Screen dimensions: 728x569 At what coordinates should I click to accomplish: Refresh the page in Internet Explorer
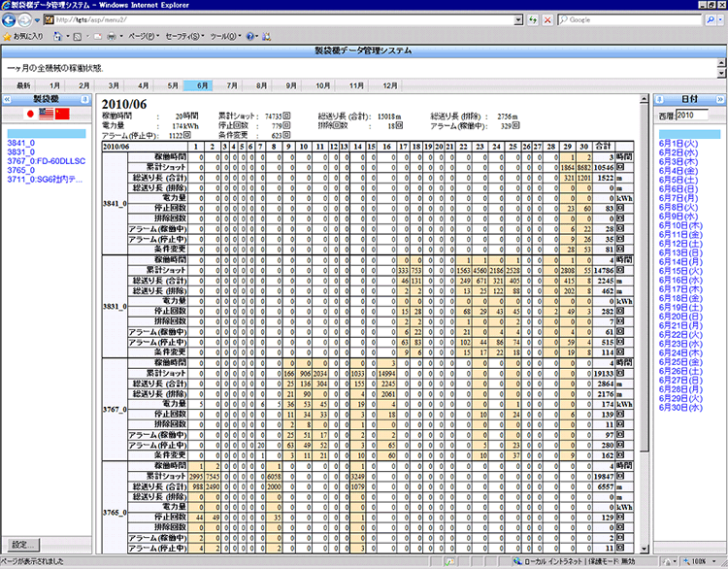coord(534,19)
